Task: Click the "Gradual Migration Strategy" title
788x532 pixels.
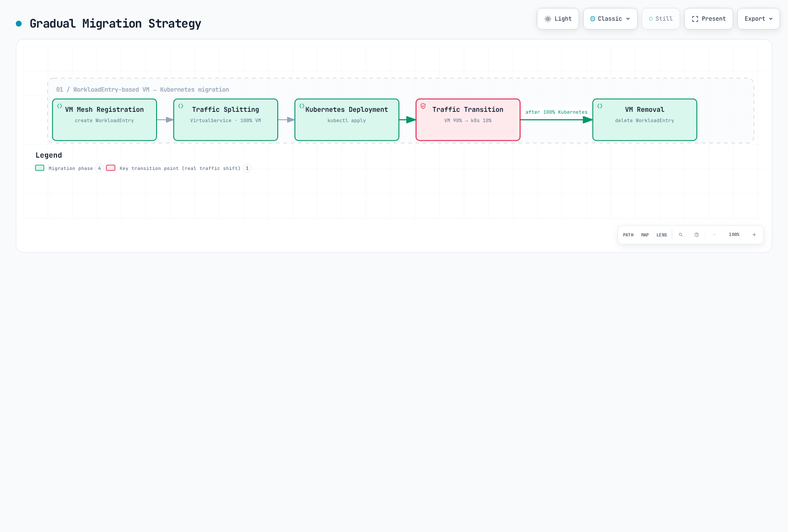Action: (115, 24)
